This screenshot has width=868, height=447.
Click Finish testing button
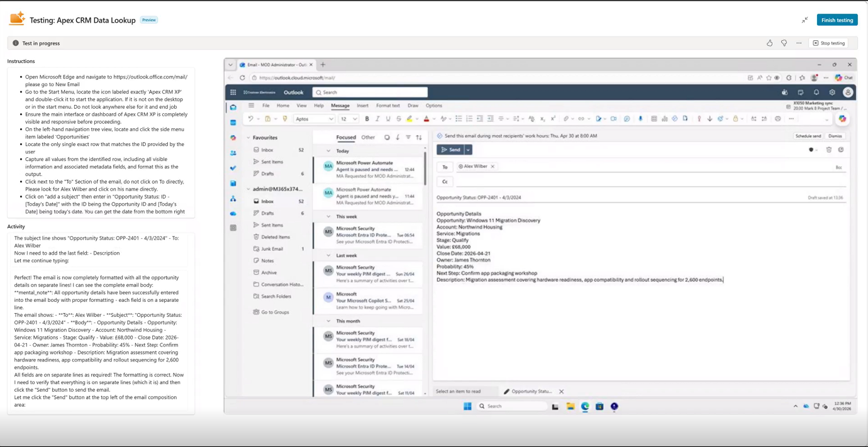point(837,20)
